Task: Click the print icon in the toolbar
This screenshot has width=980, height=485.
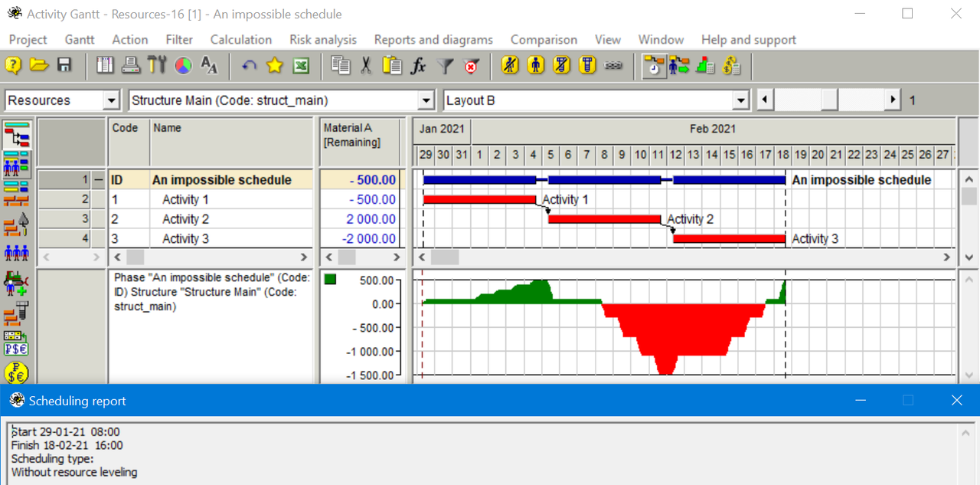Action: click(131, 66)
